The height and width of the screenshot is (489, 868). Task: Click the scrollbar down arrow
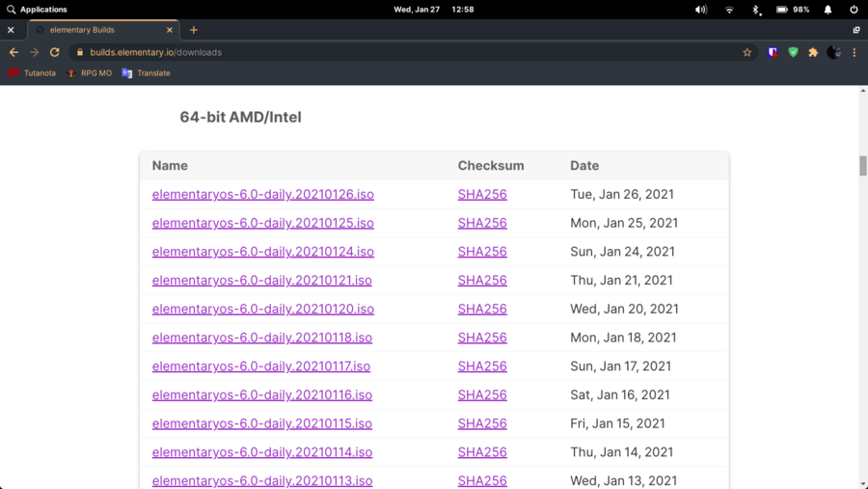(863, 484)
